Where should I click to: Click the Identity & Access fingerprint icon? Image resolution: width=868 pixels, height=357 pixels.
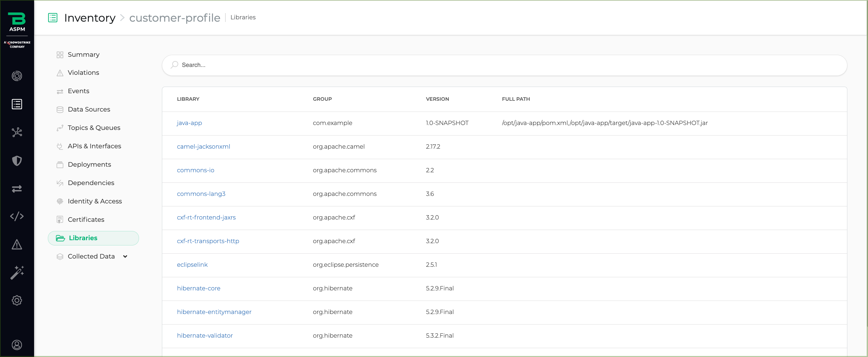(60, 201)
